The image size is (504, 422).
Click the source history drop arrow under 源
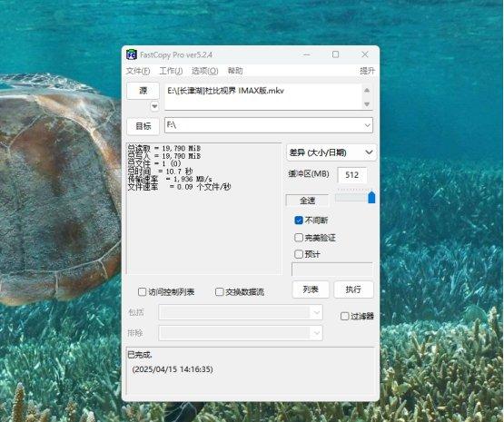(154, 106)
